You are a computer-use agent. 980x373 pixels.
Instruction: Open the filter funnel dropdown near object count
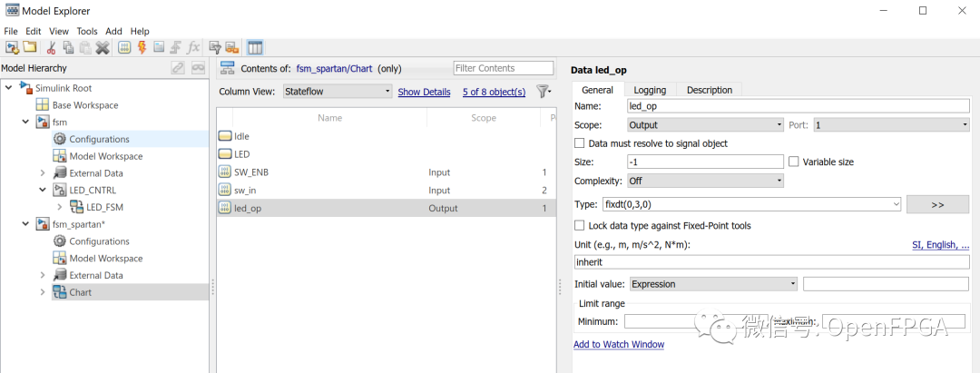click(544, 92)
